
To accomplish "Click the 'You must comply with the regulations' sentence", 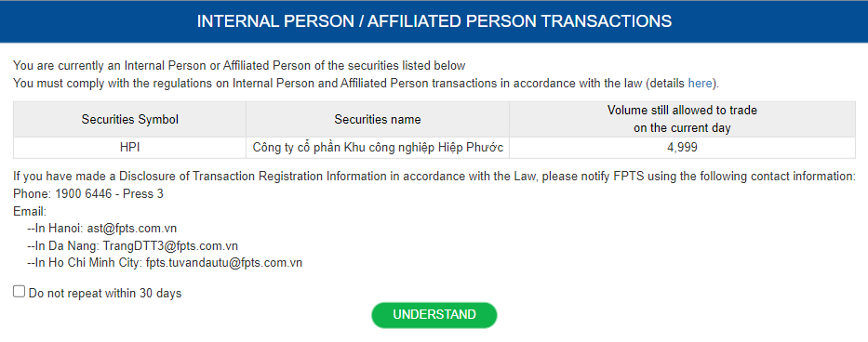I will tap(366, 84).
